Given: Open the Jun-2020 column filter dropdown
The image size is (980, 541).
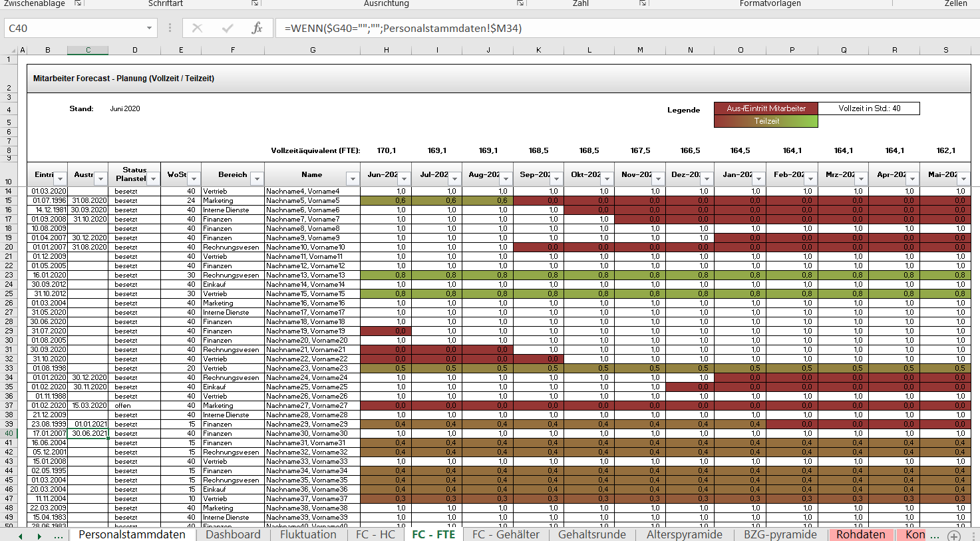Looking at the screenshot, I should tap(404, 179).
